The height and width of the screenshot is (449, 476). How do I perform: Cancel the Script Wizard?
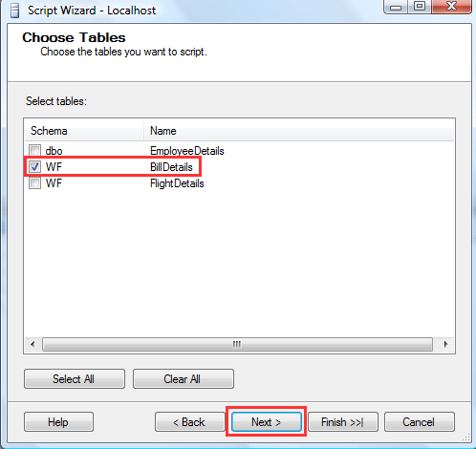(420, 422)
